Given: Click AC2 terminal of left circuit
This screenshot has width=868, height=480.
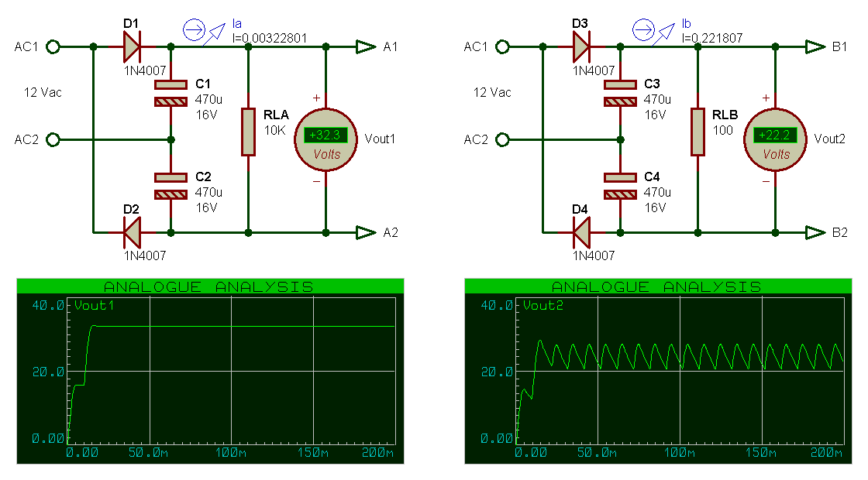Looking at the screenshot, I should [x=53, y=140].
